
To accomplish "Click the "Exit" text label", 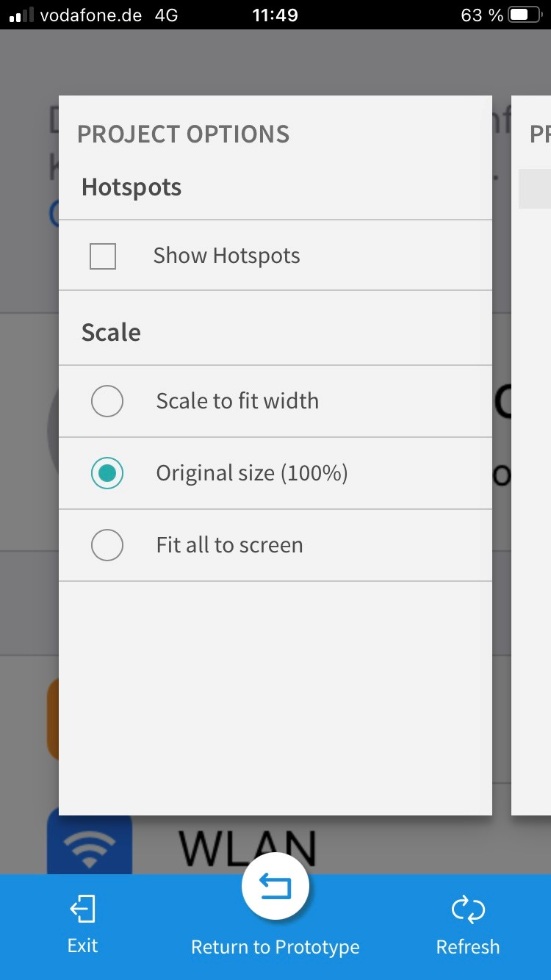I will click(x=82, y=945).
